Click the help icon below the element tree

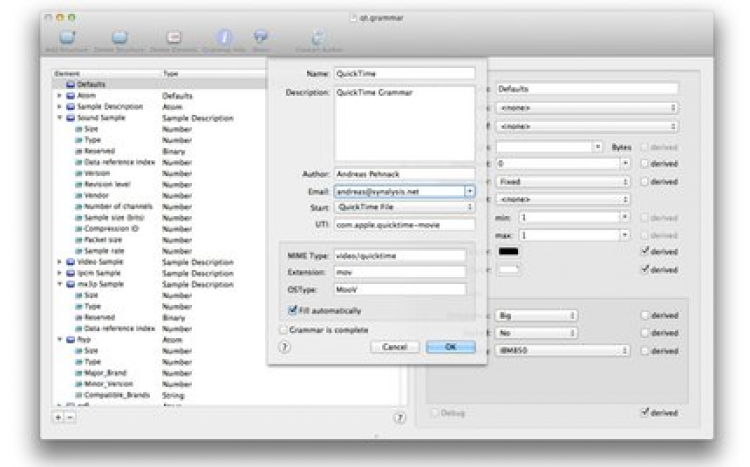click(x=399, y=418)
